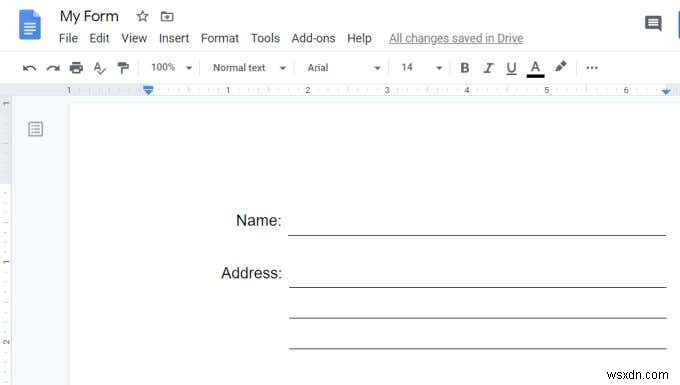The width and height of the screenshot is (680, 385).
Task: Open the Help menu
Action: (359, 38)
